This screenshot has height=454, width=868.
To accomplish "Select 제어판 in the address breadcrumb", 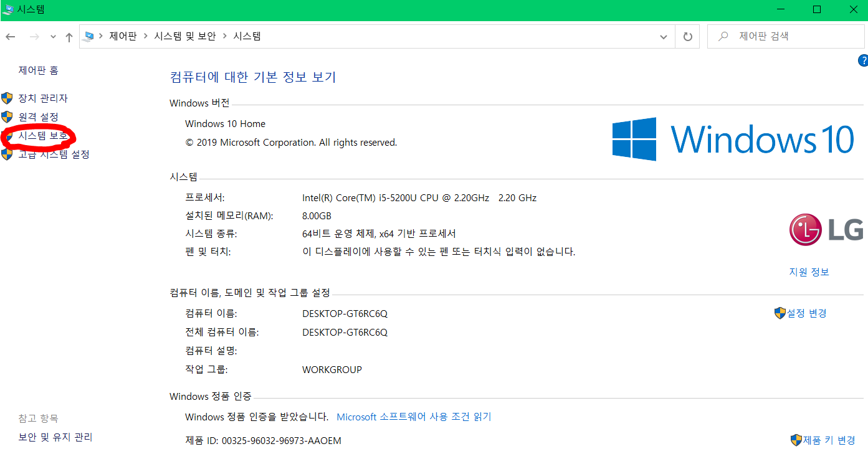I will pyautogui.click(x=123, y=36).
